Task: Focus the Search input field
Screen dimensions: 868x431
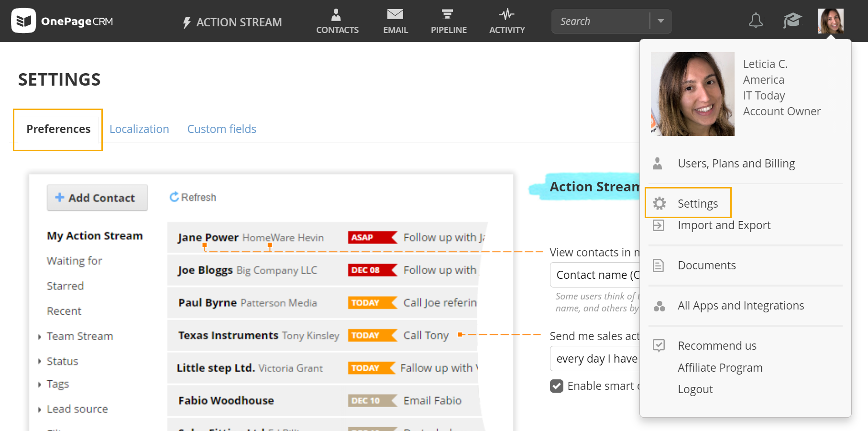Action: (x=601, y=21)
